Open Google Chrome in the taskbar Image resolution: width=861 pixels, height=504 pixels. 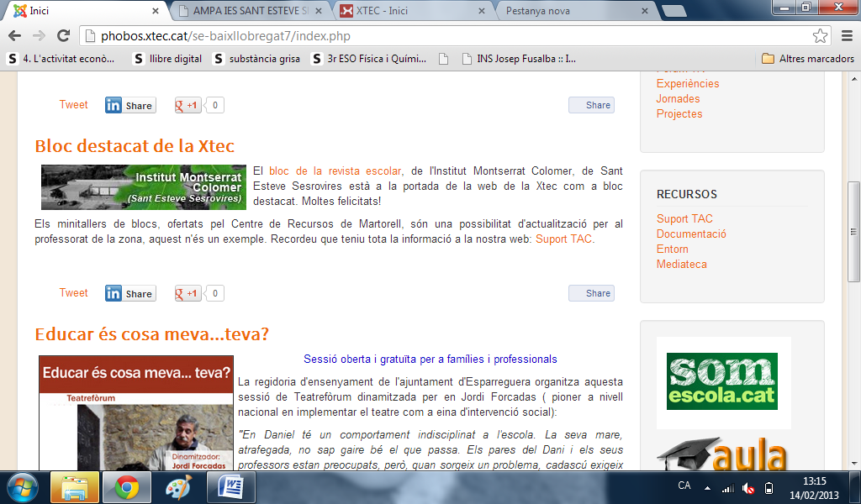(x=127, y=486)
